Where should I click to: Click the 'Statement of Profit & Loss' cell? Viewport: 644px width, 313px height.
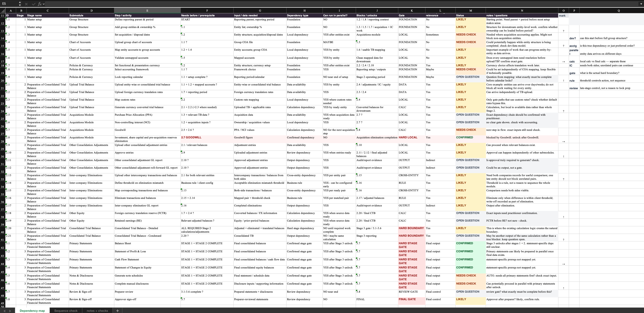147,253
